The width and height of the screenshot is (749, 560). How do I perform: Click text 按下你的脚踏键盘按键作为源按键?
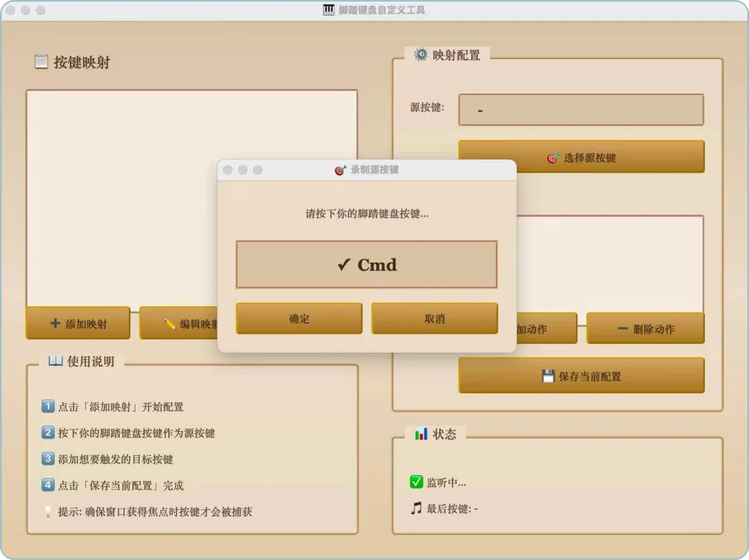click(x=136, y=433)
